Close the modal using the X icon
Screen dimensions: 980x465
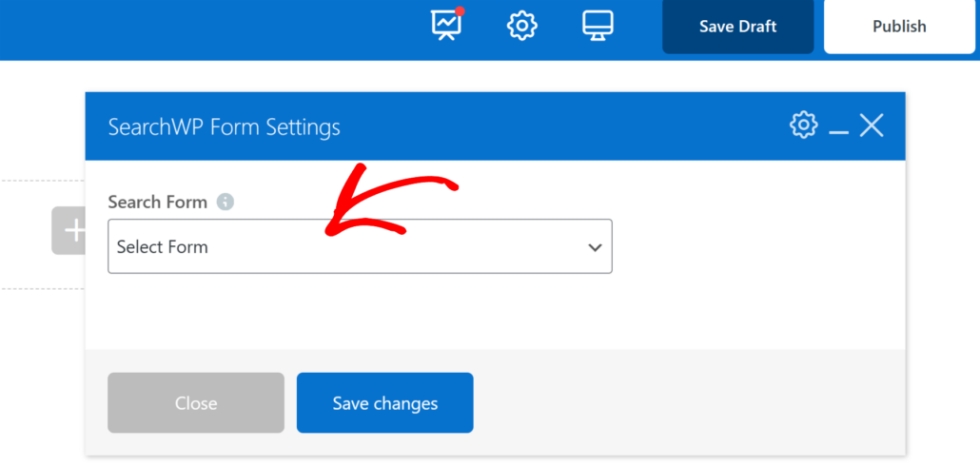[x=872, y=125]
